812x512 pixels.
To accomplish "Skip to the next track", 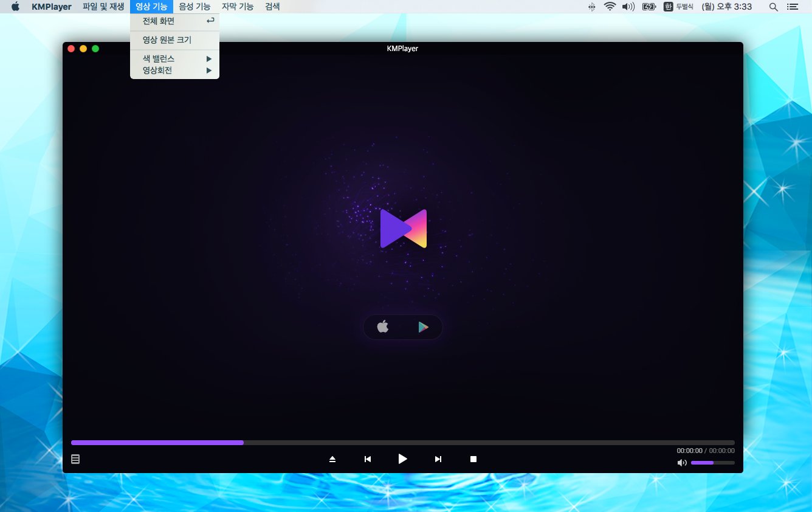I will 438,459.
